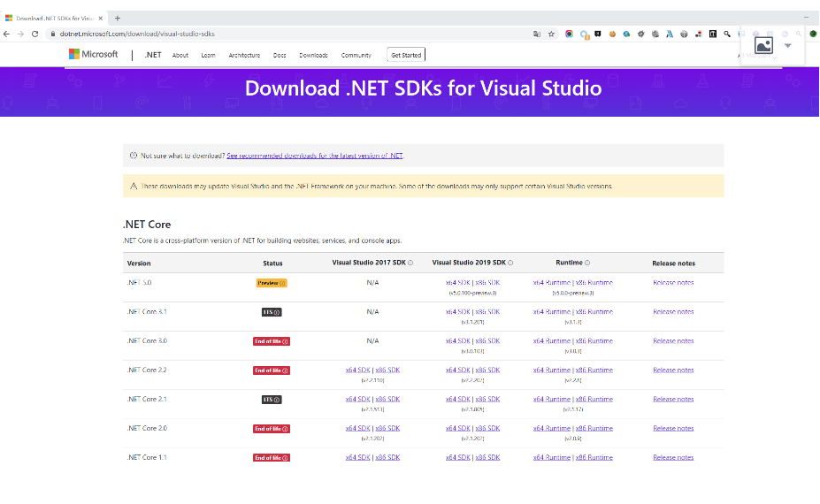Click the translate page icon in address bar

(x=537, y=34)
